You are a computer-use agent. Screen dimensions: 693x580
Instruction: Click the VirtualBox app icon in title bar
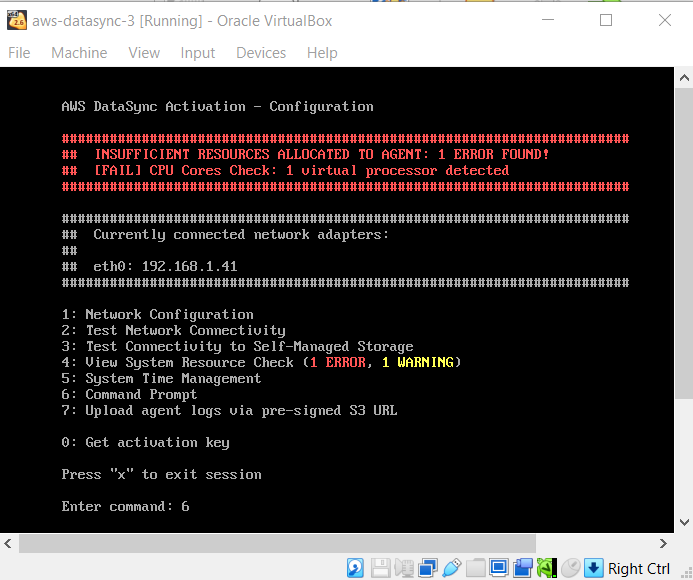click(x=17, y=20)
